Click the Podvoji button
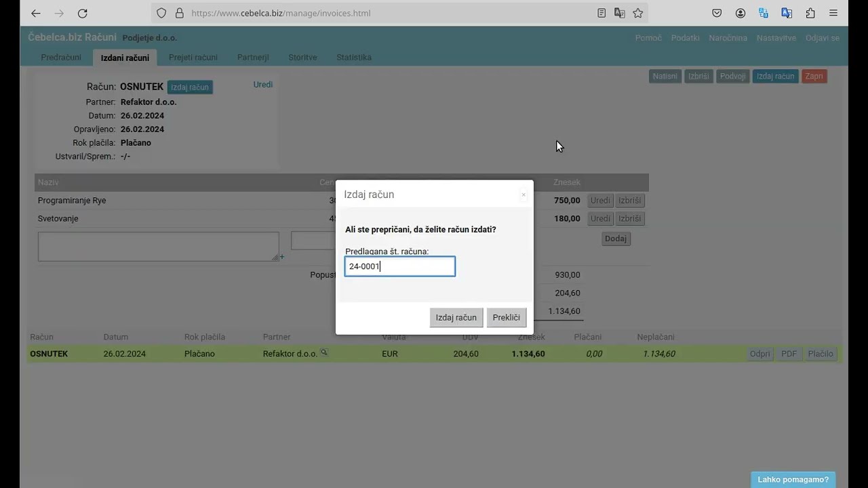 click(x=733, y=76)
